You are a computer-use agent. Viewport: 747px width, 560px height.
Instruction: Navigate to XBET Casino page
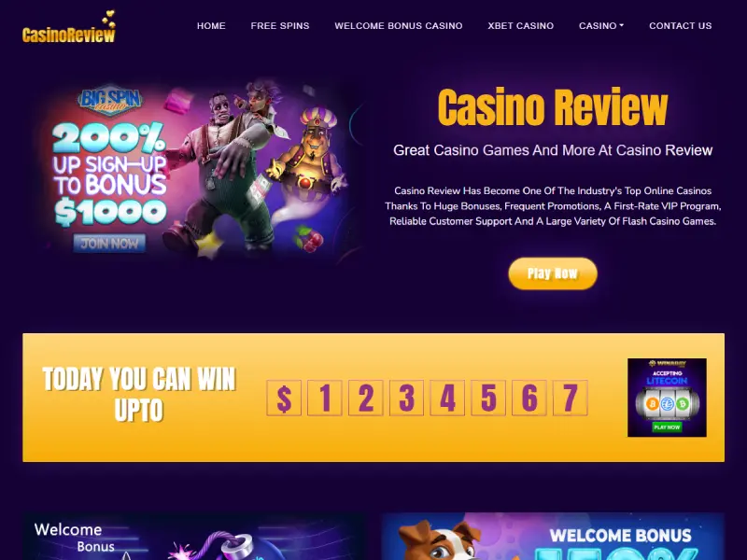click(521, 26)
